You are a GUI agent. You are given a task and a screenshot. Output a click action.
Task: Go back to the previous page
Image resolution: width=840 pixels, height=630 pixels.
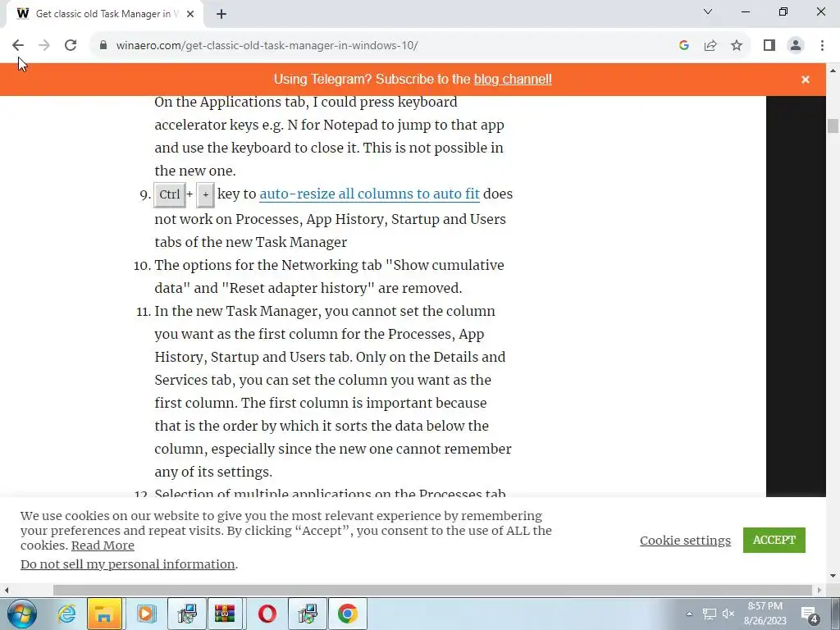point(18,46)
